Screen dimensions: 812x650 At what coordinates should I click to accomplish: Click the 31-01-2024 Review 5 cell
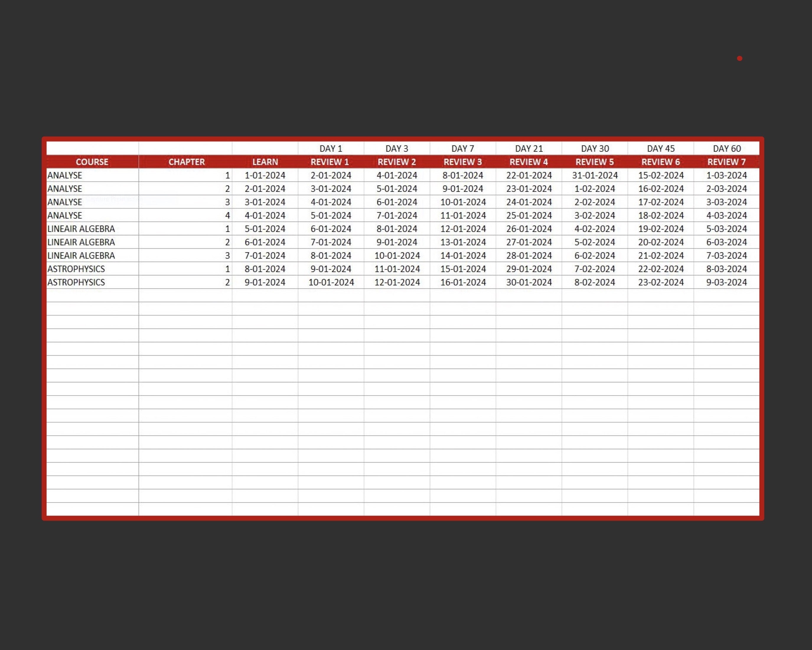coord(595,175)
